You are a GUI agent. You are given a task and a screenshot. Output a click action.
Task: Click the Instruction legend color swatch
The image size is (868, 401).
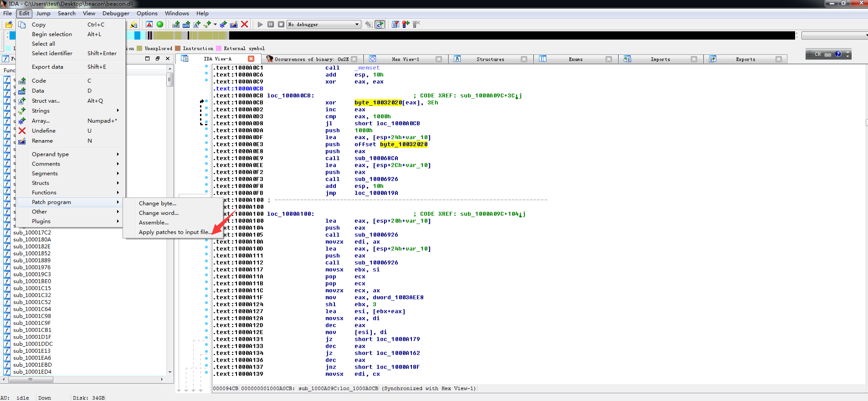point(178,48)
